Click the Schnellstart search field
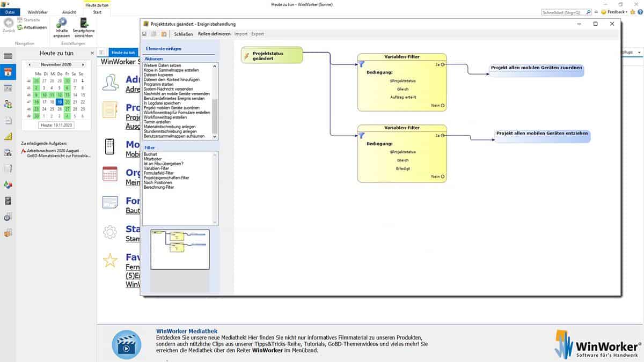Viewport: 644px width, 362px height. pyautogui.click(x=567, y=12)
